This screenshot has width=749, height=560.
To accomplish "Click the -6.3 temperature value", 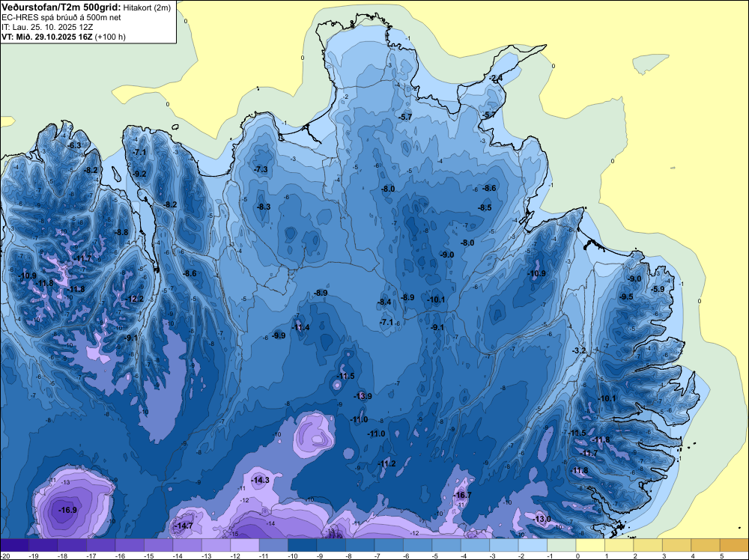I will (x=74, y=145).
